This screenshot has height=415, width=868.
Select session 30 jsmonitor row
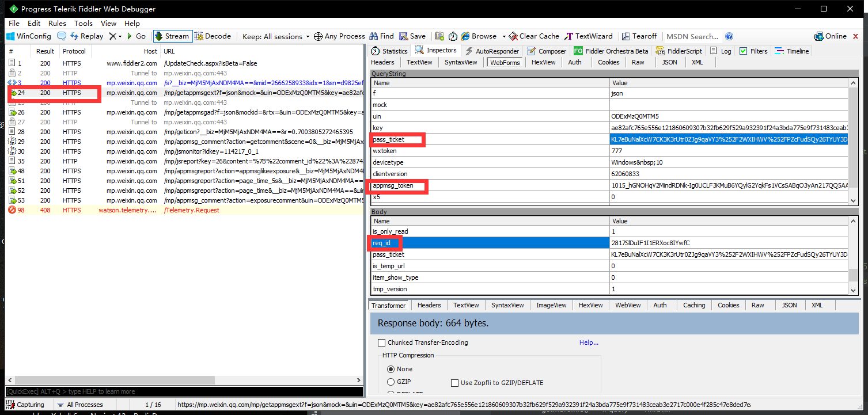[184, 151]
